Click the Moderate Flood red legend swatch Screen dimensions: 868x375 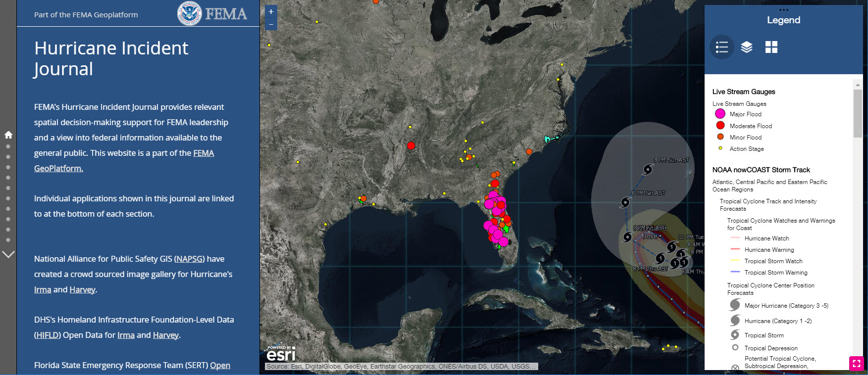720,126
